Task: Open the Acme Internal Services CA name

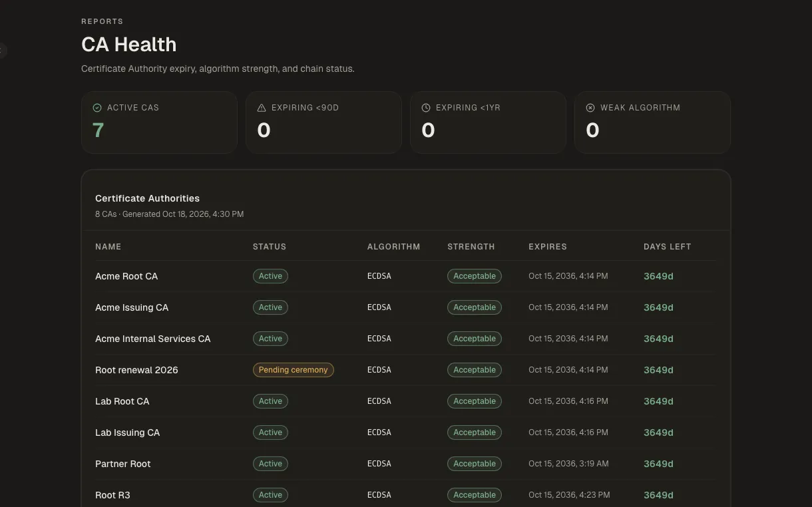Action: 153,339
